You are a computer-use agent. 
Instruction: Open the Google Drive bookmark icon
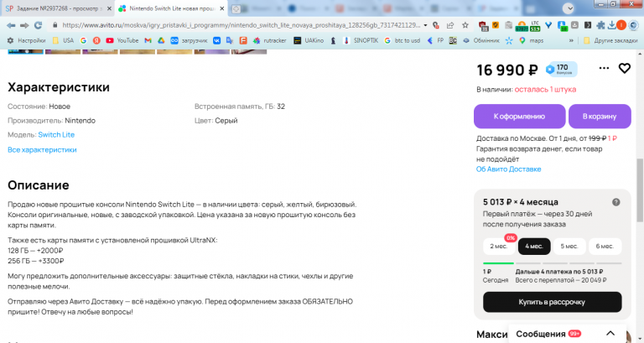coord(161,40)
